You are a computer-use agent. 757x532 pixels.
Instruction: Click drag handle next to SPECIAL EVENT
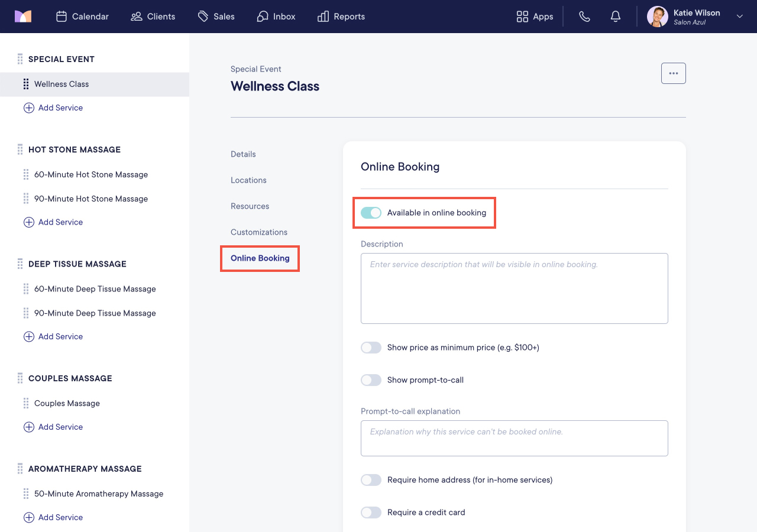tap(20, 59)
